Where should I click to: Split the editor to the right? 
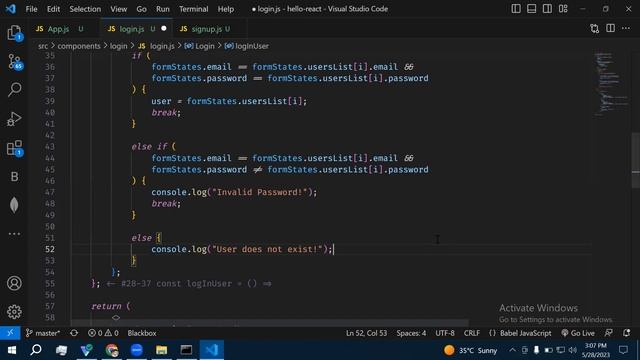(610, 29)
